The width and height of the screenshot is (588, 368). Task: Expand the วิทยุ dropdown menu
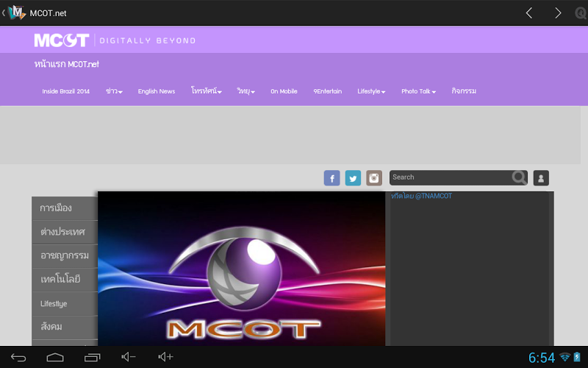pos(245,91)
